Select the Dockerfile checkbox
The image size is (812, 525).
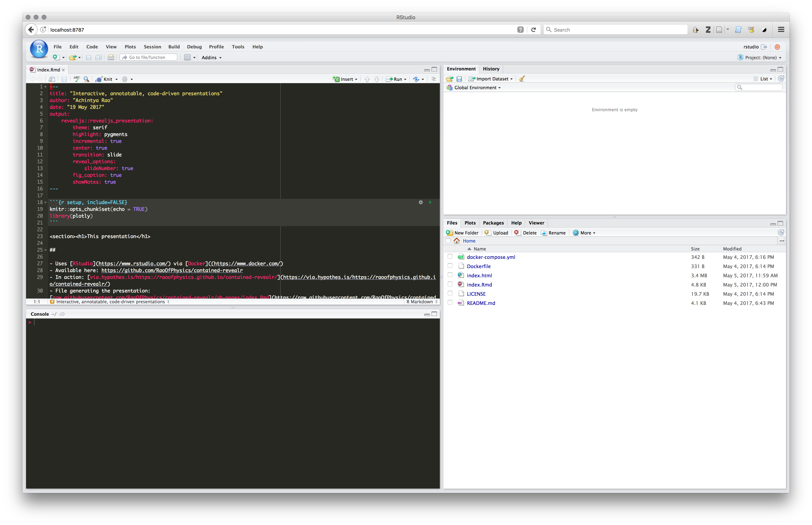click(450, 266)
